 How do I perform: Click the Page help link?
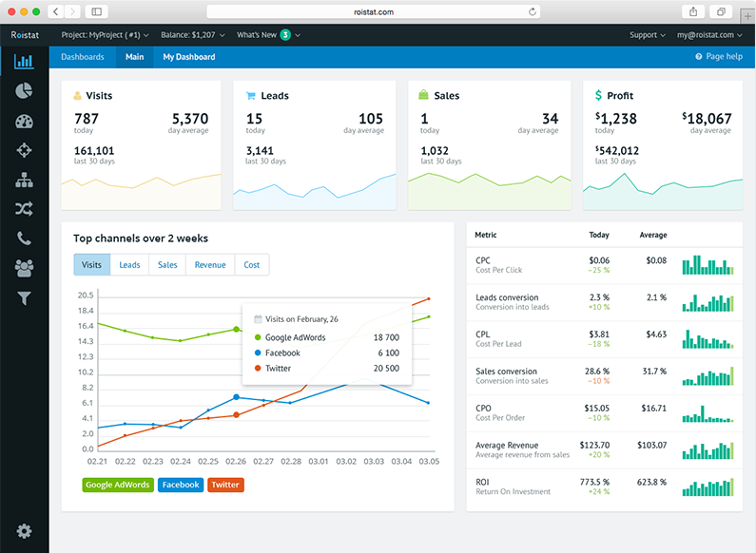pyautogui.click(x=719, y=57)
